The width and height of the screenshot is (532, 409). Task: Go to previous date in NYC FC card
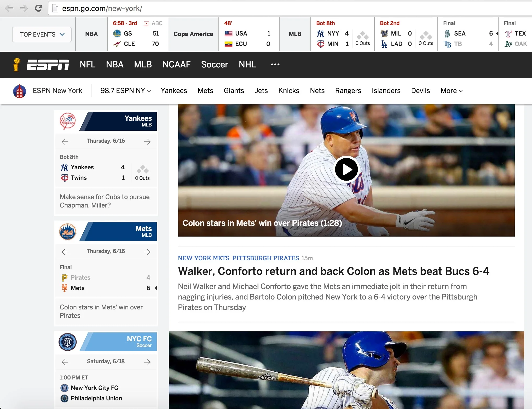pyautogui.click(x=65, y=362)
